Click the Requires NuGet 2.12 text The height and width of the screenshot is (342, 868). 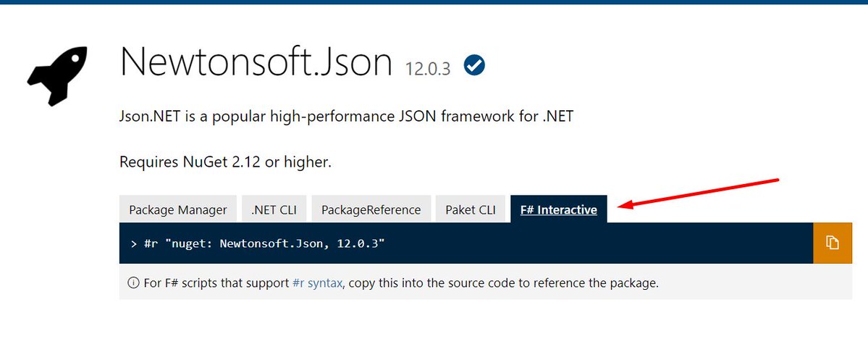pos(225,162)
